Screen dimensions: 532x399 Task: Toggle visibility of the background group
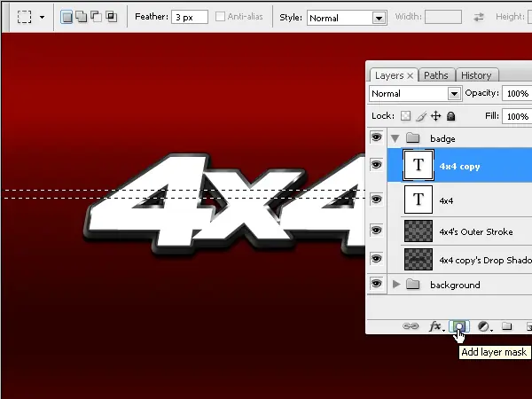tap(377, 285)
